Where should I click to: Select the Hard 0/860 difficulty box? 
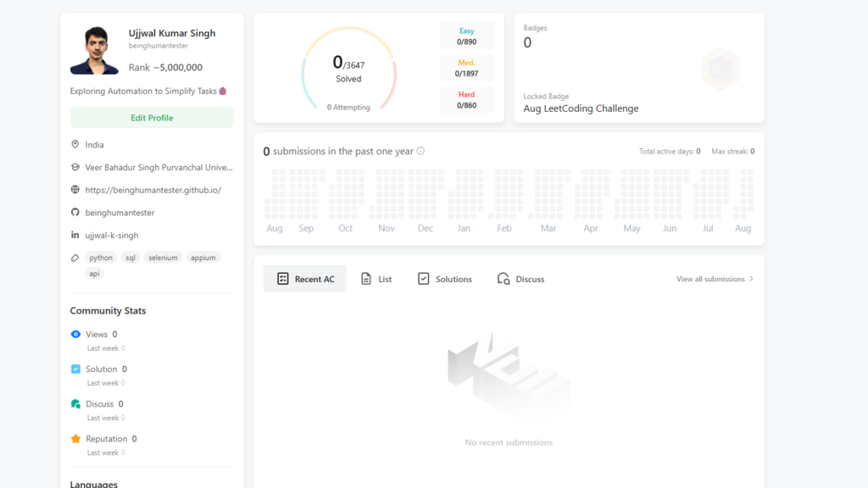tap(467, 100)
